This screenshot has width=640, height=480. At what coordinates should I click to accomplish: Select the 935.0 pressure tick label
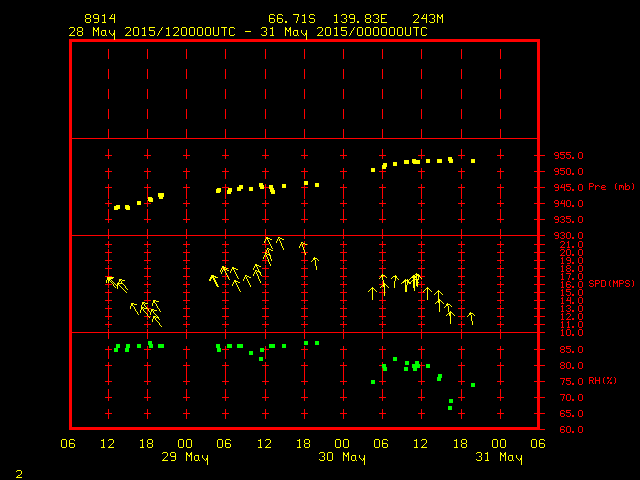569,220
